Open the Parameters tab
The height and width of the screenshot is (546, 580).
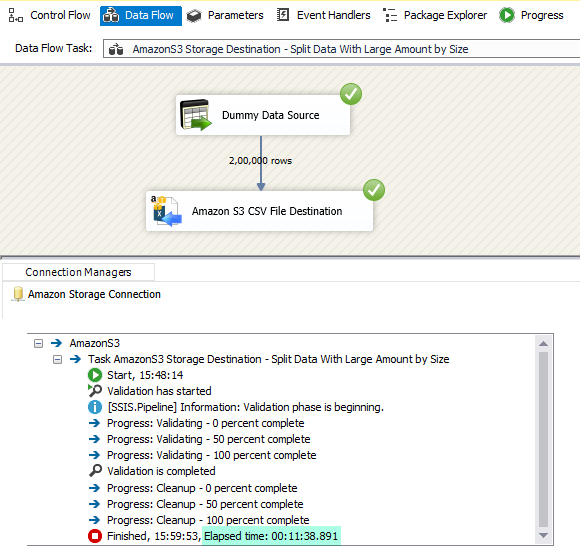225,16
